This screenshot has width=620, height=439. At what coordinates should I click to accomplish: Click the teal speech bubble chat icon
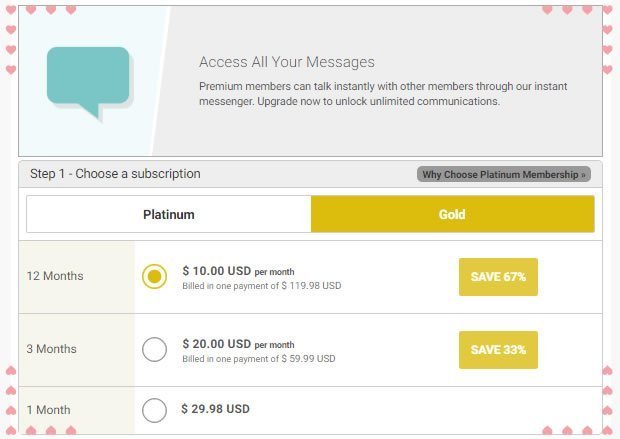[x=89, y=82]
